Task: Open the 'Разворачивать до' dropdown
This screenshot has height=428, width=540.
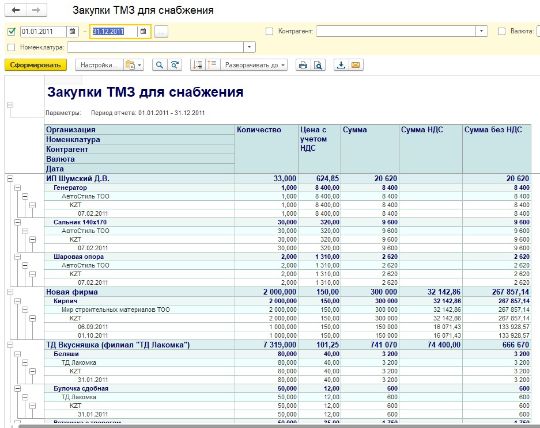Action: (x=254, y=65)
